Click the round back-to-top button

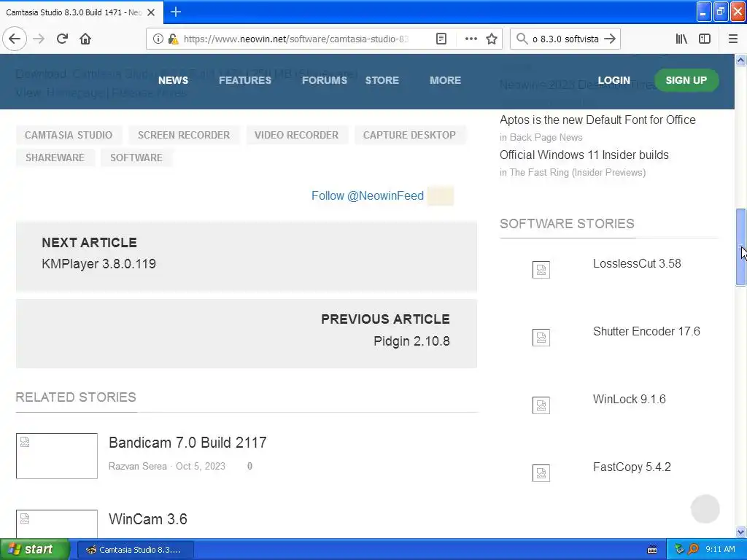tap(705, 508)
